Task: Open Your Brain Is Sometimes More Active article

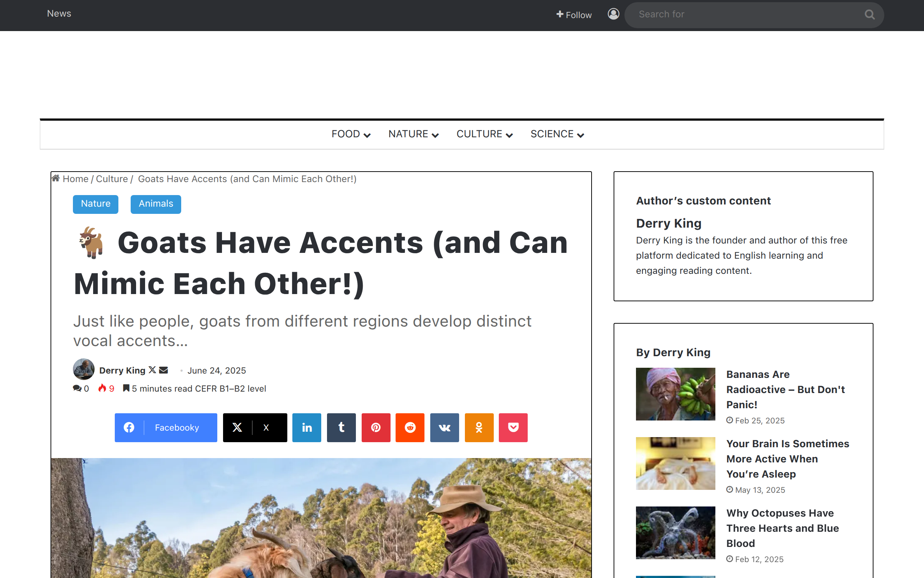Action: click(788, 459)
